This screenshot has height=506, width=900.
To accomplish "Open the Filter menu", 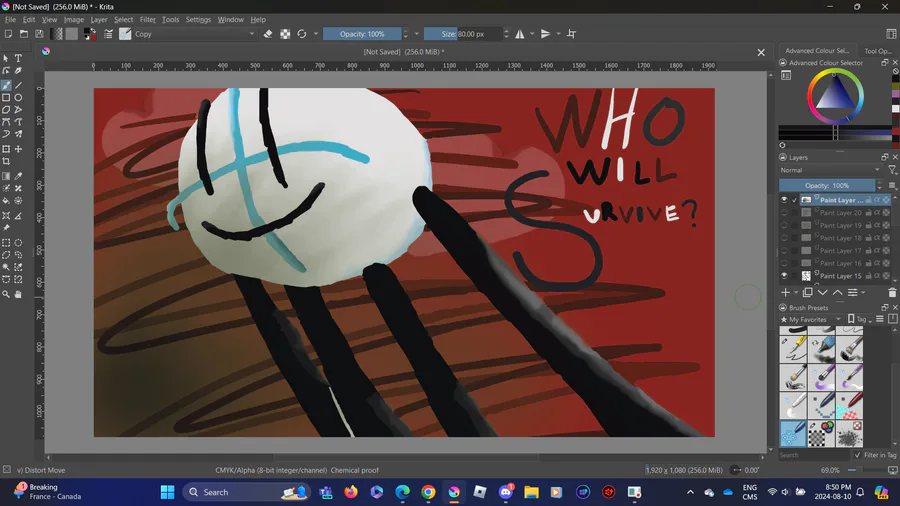I will point(148,20).
